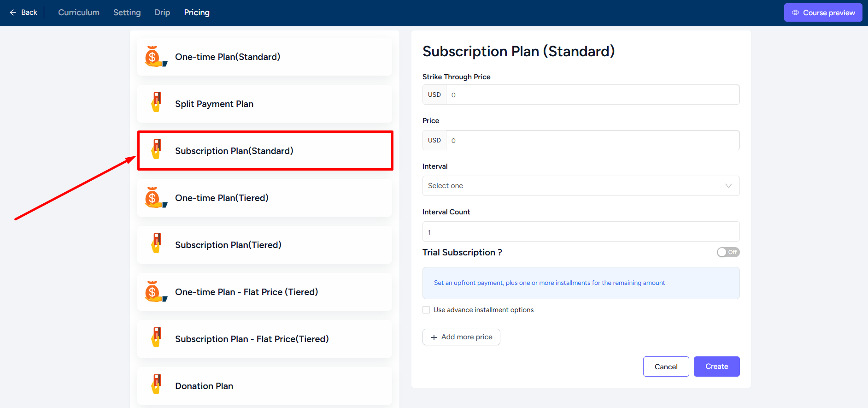This screenshot has width=868, height=408.
Task: Select the Pricing tab
Action: pos(197,12)
